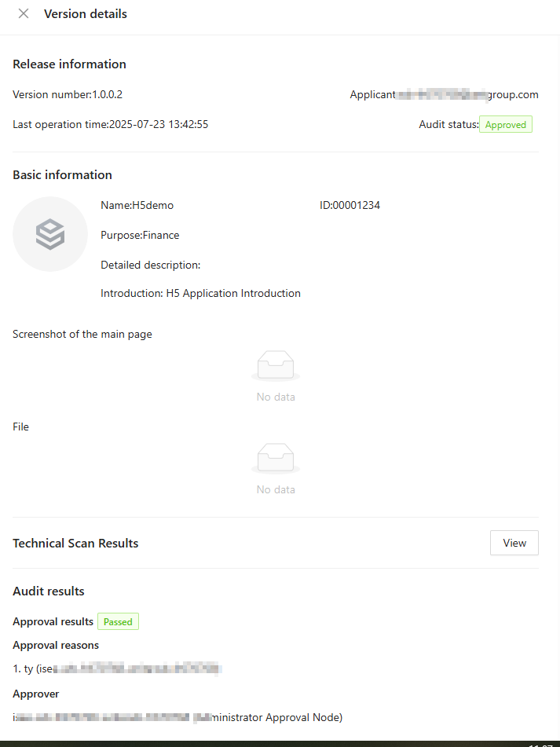Click the Approved audit status tag
Screen dimensions: 560x747
click(505, 124)
